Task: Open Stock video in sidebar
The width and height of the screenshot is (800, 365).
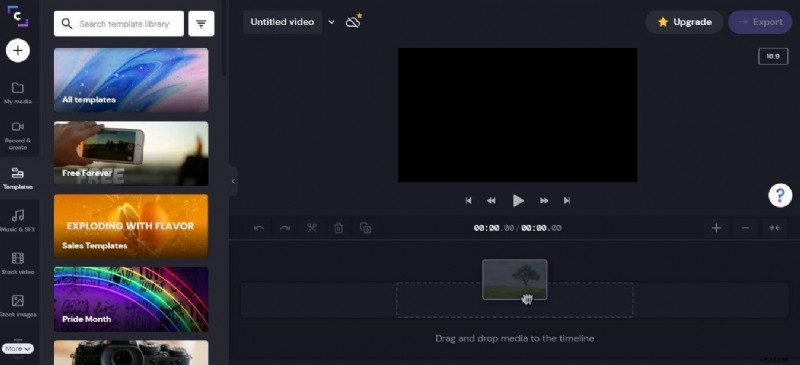Action: [18, 263]
